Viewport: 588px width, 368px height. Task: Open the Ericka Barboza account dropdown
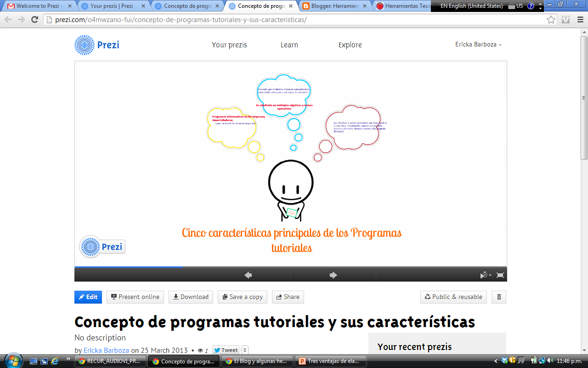click(x=479, y=45)
